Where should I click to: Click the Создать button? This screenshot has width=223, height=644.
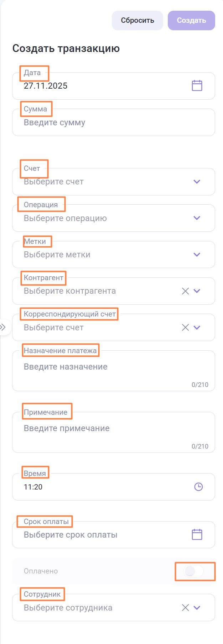[x=191, y=20]
